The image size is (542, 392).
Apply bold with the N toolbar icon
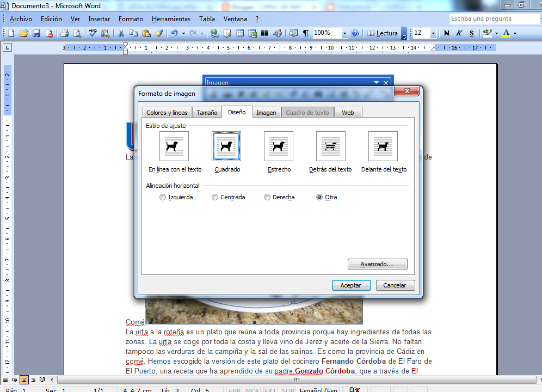[x=446, y=33]
